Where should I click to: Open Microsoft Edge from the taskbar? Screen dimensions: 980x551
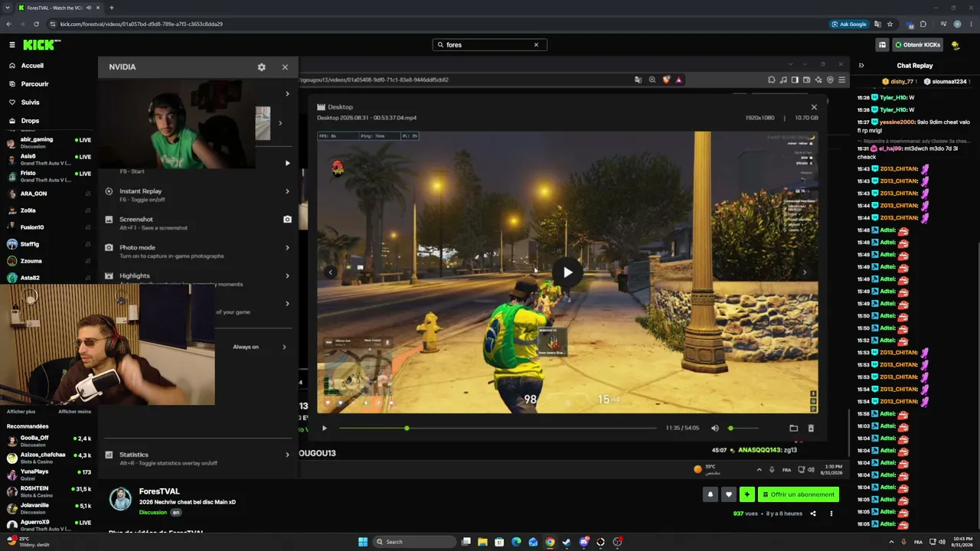coord(516,542)
